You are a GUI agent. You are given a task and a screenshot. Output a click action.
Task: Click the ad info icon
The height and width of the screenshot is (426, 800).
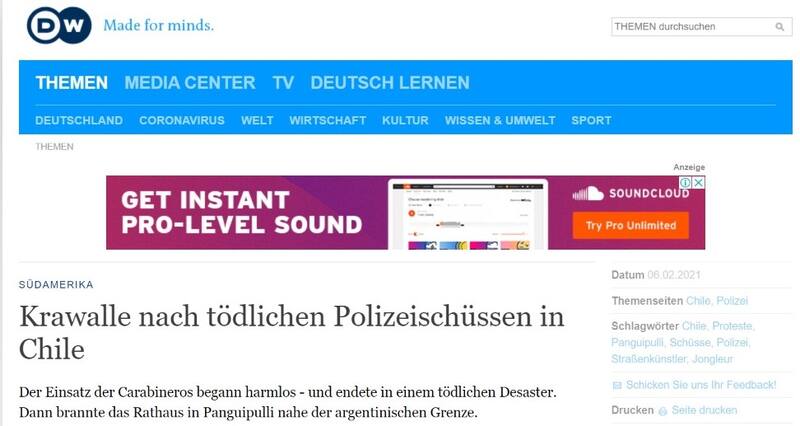coord(685,183)
